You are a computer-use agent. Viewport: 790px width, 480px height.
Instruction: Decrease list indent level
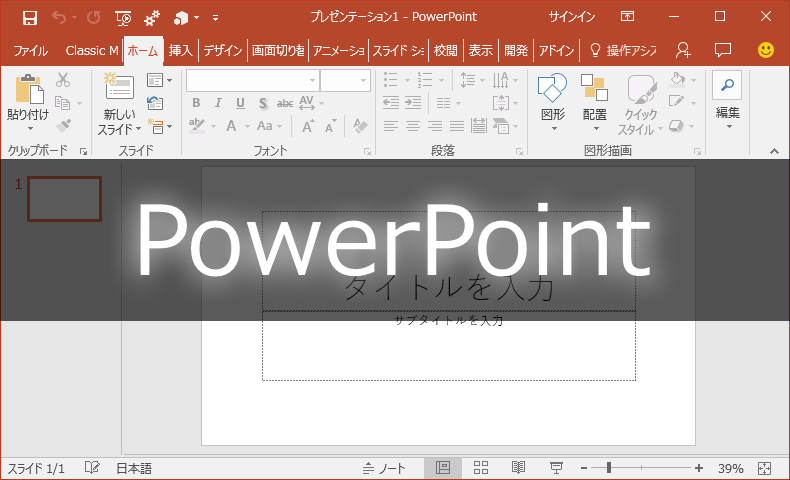390,103
